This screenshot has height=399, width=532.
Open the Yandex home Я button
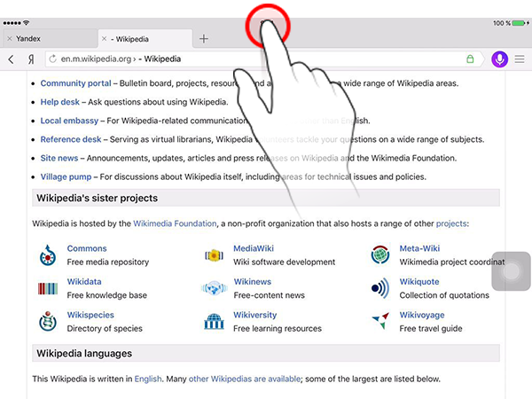[31, 59]
